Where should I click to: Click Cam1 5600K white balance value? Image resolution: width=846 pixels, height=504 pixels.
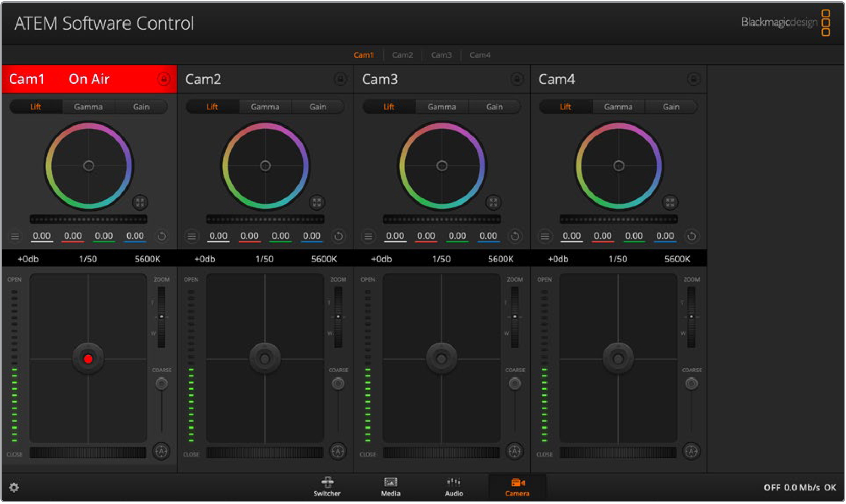(147, 259)
